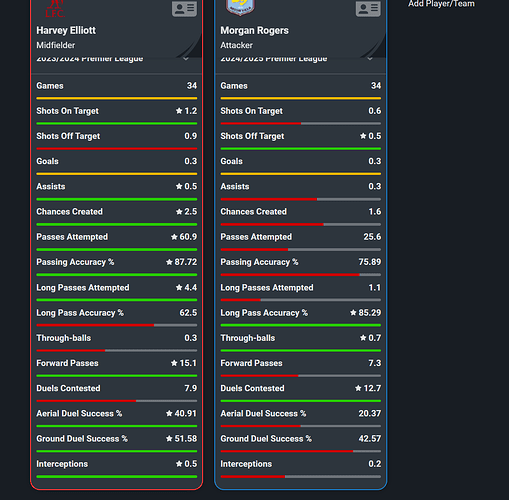Click Add Player/Team
This screenshot has height=500, width=509.
pos(441,4)
